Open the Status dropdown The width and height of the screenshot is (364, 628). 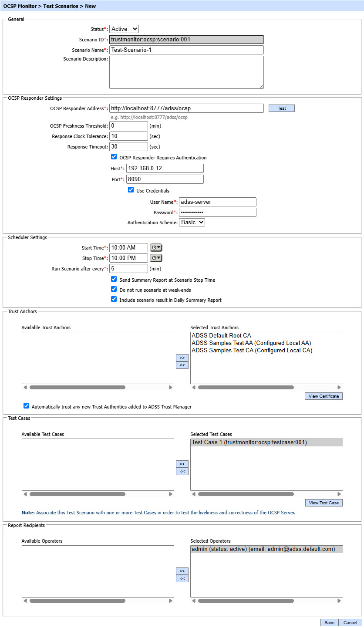point(124,29)
